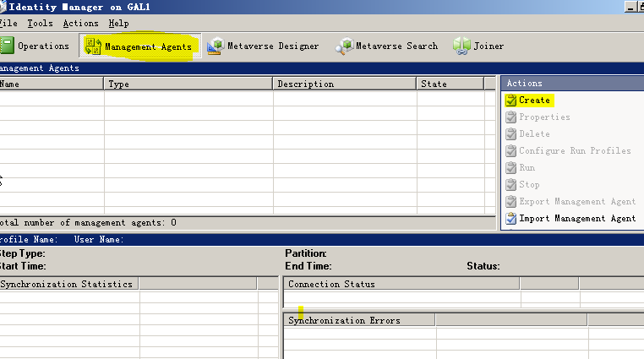This screenshot has width=644, height=359.
Task: Minimize the Identity Manager window
Action: tap(630, 7)
